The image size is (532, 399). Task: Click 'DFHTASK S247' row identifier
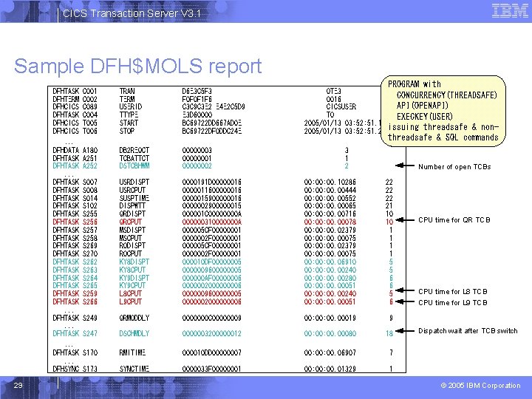(75, 333)
